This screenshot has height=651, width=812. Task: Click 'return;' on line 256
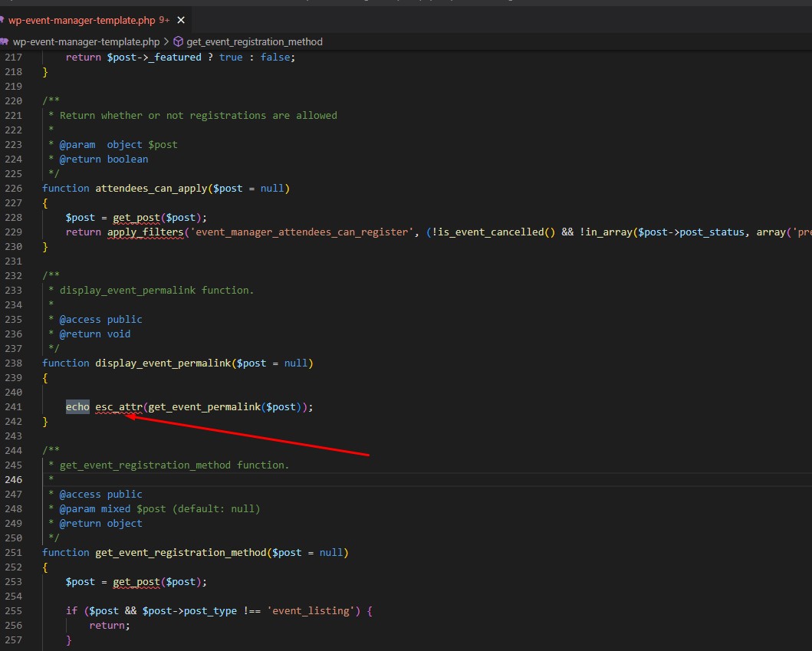(x=110, y=626)
